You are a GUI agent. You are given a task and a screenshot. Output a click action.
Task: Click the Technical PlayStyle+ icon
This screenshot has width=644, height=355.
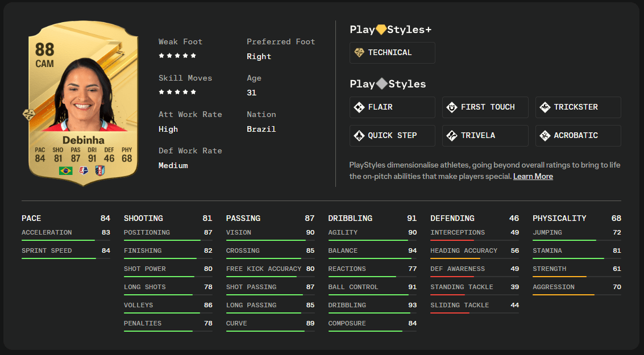pos(359,52)
